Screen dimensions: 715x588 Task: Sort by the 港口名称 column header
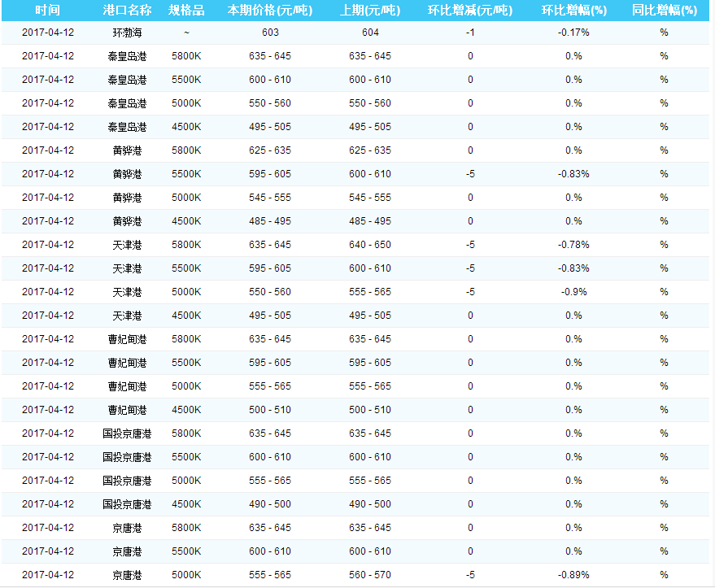[128, 11]
